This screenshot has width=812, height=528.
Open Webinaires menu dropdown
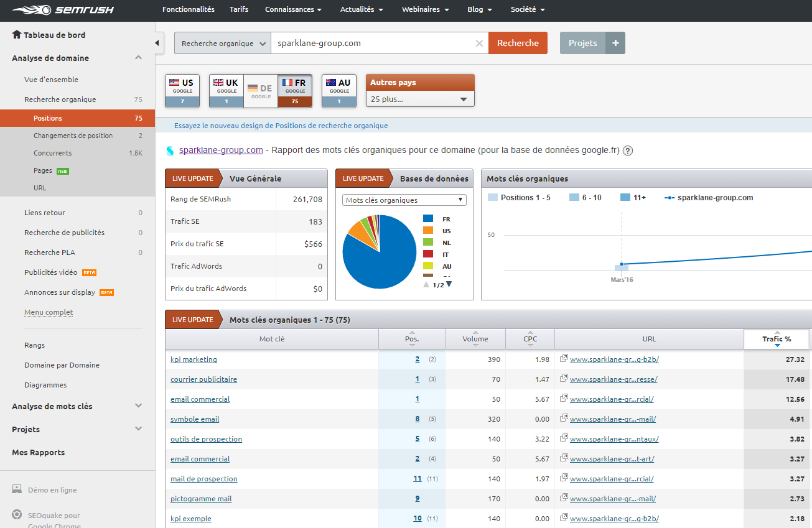click(x=426, y=9)
